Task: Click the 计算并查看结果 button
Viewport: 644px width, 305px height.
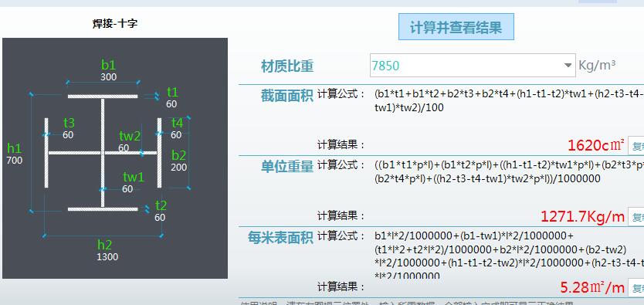Action: (456, 27)
